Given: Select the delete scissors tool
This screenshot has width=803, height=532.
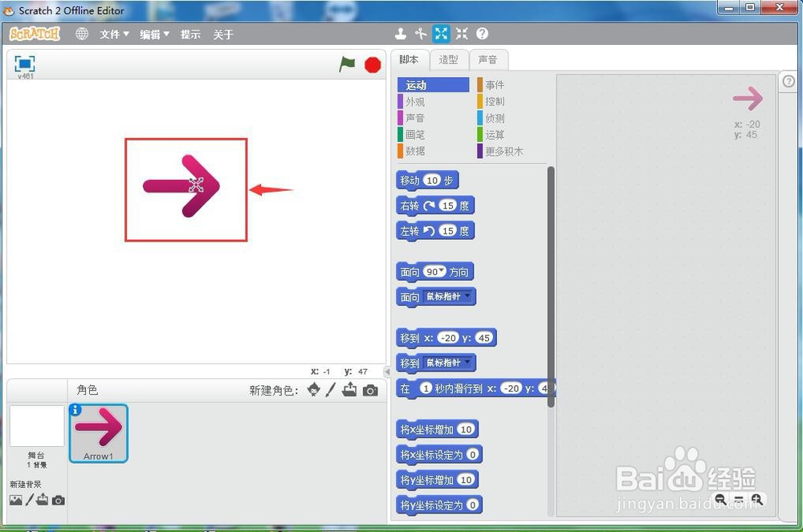Looking at the screenshot, I should [421, 34].
